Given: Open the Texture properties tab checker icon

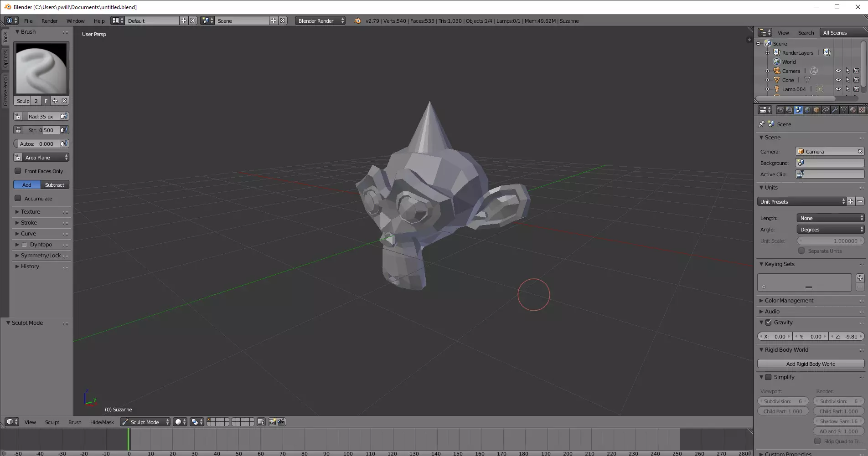Looking at the screenshot, I should 862,110.
